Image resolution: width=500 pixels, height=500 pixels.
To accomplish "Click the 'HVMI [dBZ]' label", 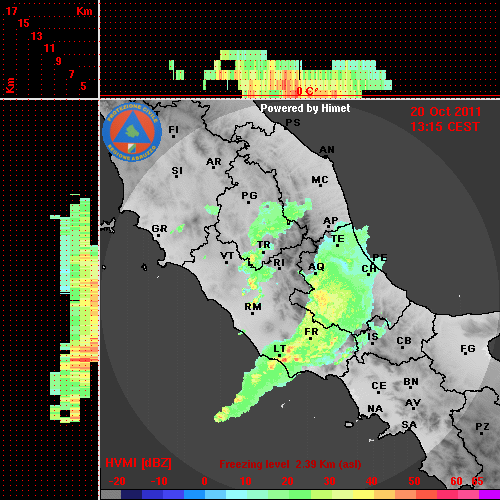I will tap(138, 463).
